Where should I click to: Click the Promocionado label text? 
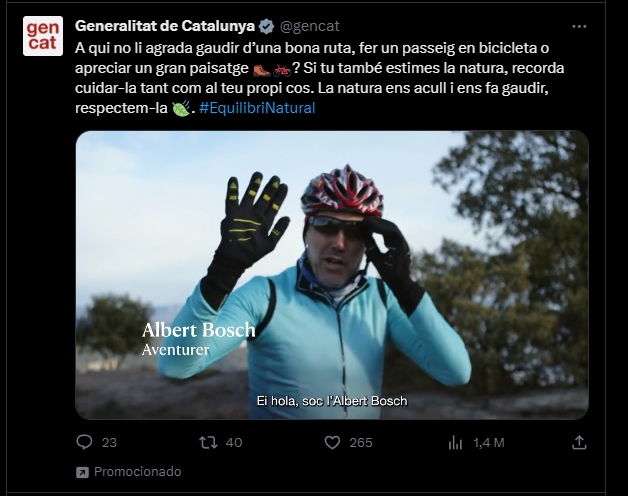(x=137, y=472)
